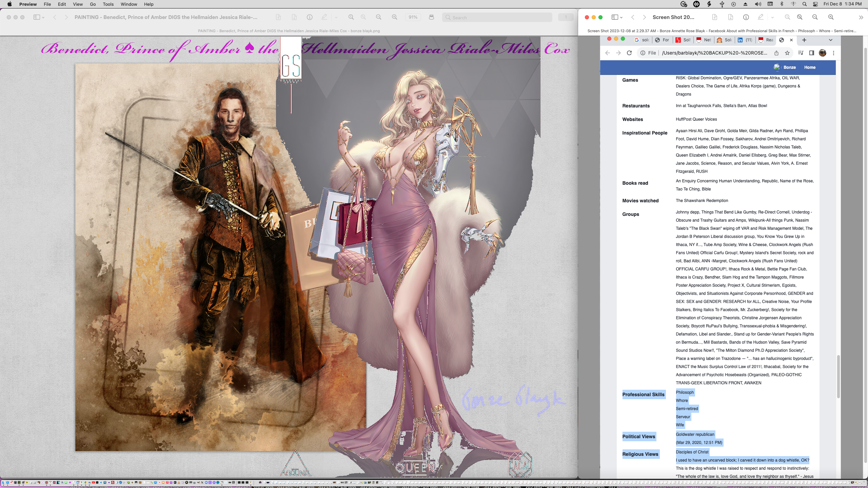Toggle Markup pencil in Screen Shot window
The height and width of the screenshot is (488, 868).
(x=761, y=17)
